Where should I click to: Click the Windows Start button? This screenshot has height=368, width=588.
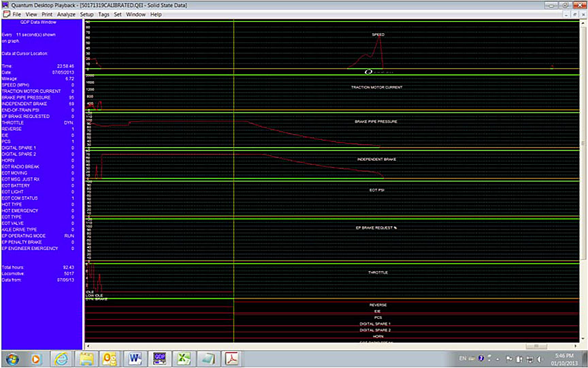12,357
